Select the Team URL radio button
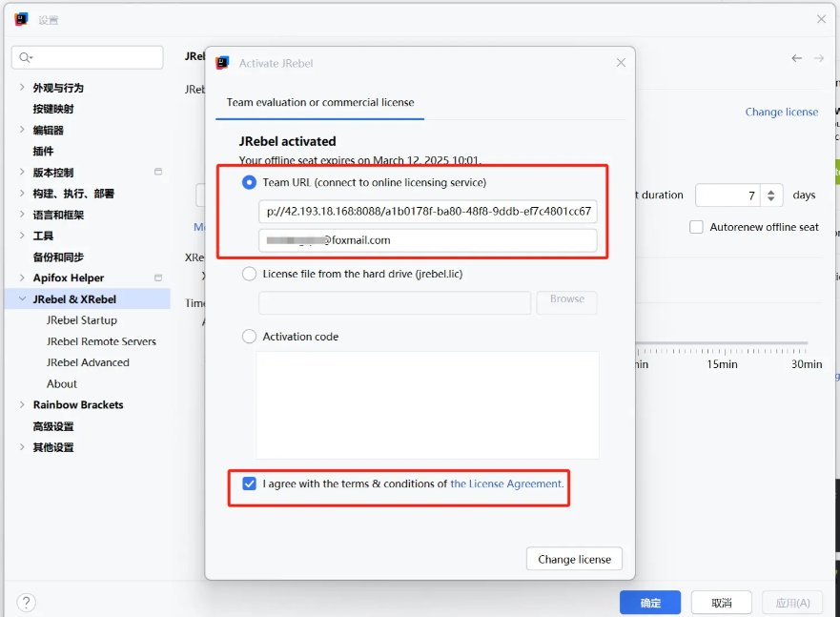This screenshot has height=617, width=840. [250, 182]
